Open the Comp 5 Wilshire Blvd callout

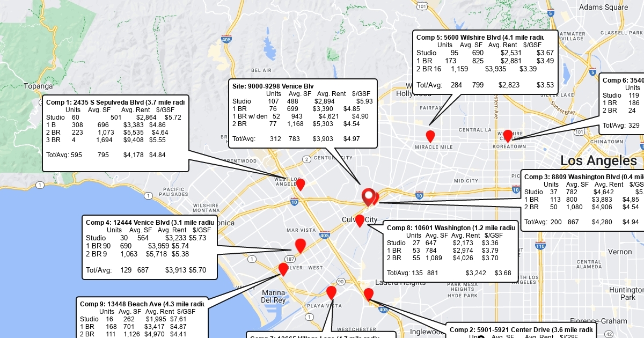pyautogui.click(x=485, y=62)
